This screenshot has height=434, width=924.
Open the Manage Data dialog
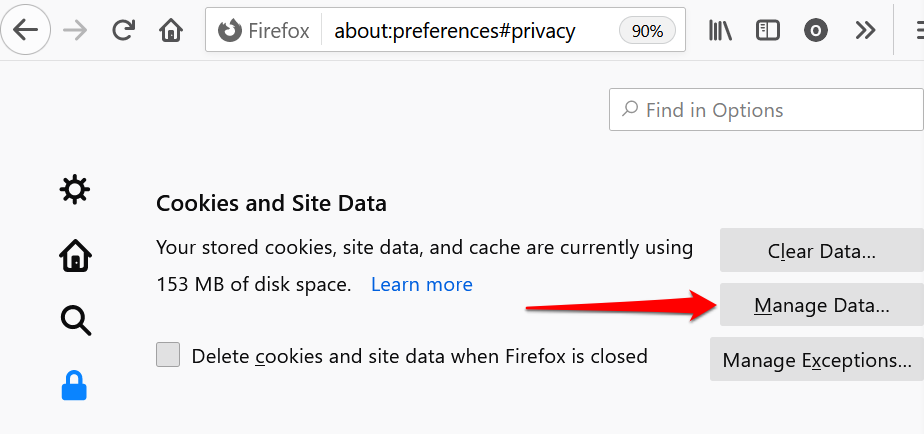pyautogui.click(x=821, y=305)
